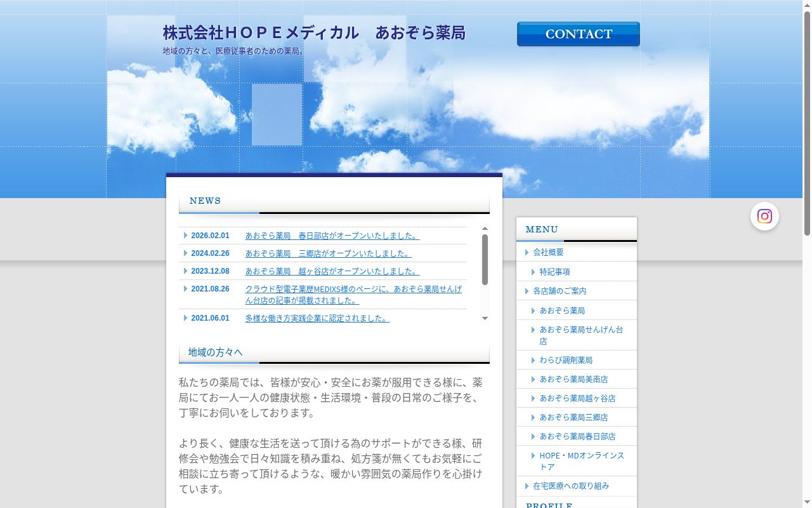Open the あおぞら薬局越ヶ谷店 menu item

[x=577, y=398]
